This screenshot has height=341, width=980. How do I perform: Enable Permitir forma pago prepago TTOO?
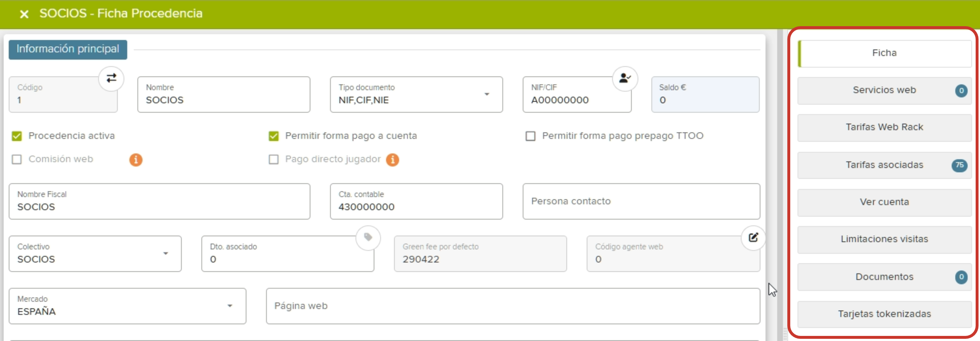tap(530, 136)
